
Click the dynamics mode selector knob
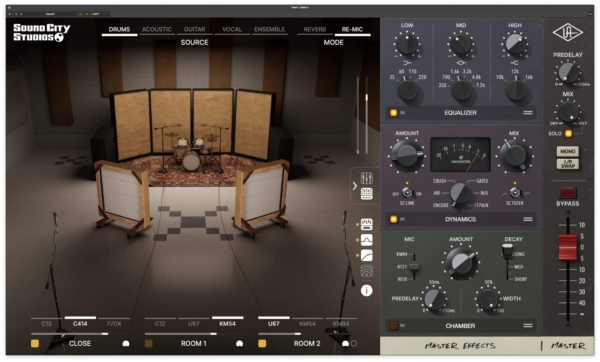pyautogui.click(x=460, y=193)
